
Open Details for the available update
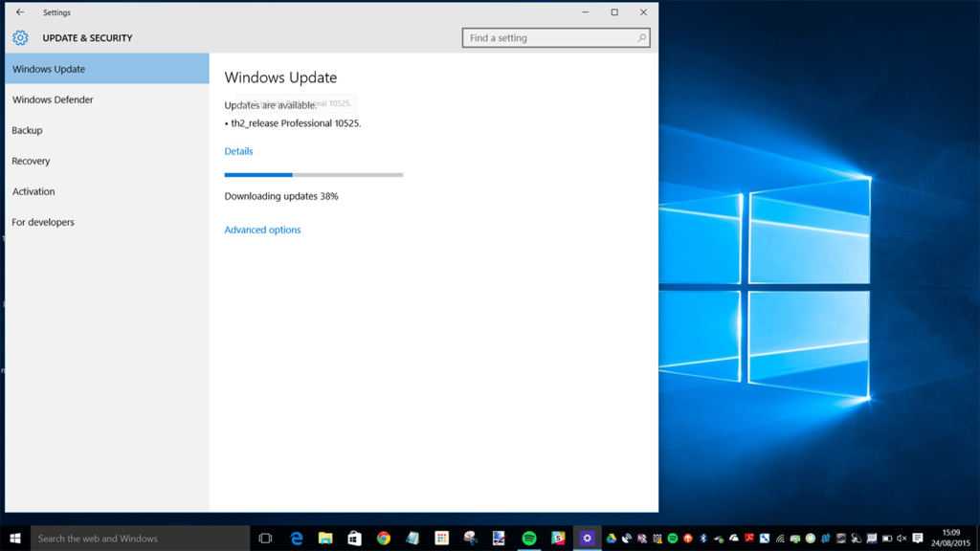(238, 150)
